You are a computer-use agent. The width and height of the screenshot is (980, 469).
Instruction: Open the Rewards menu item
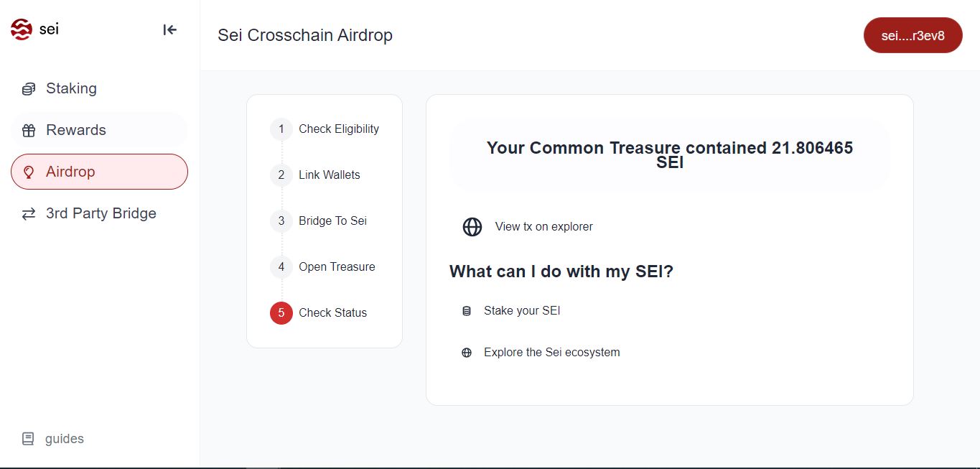pos(99,130)
